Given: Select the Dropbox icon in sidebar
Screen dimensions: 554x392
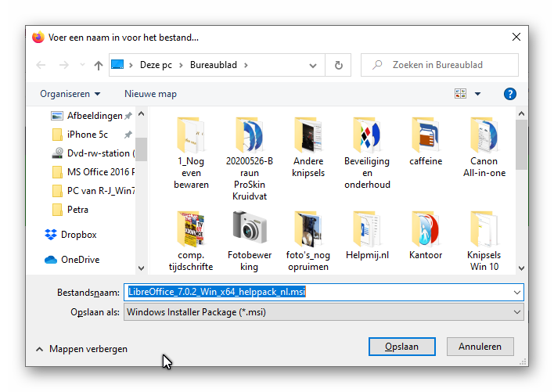Looking at the screenshot, I should coord(51,235).
